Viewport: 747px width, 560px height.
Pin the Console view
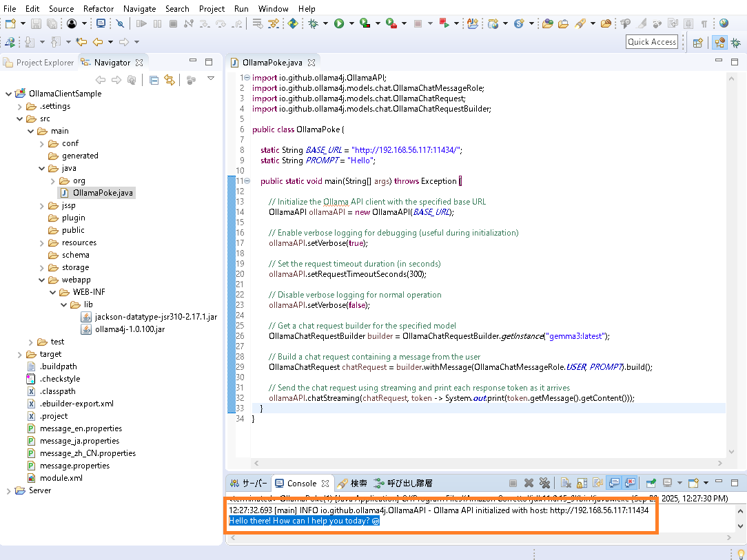[x=650, y=484]
